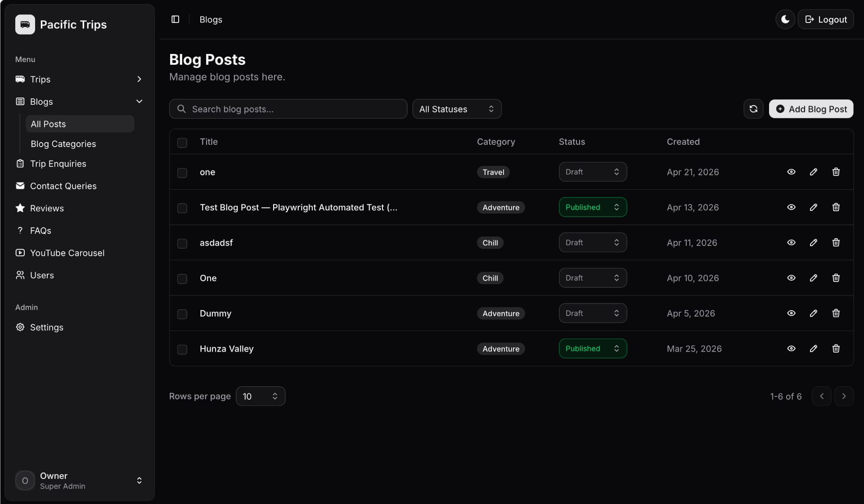Open Draft status dropdown for asdadsf
This screenshot has height=504, width=864.
point(593,242)
